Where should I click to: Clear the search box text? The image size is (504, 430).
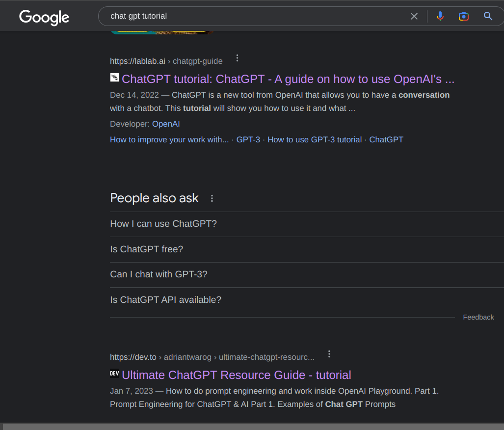[x=414, y=16]
